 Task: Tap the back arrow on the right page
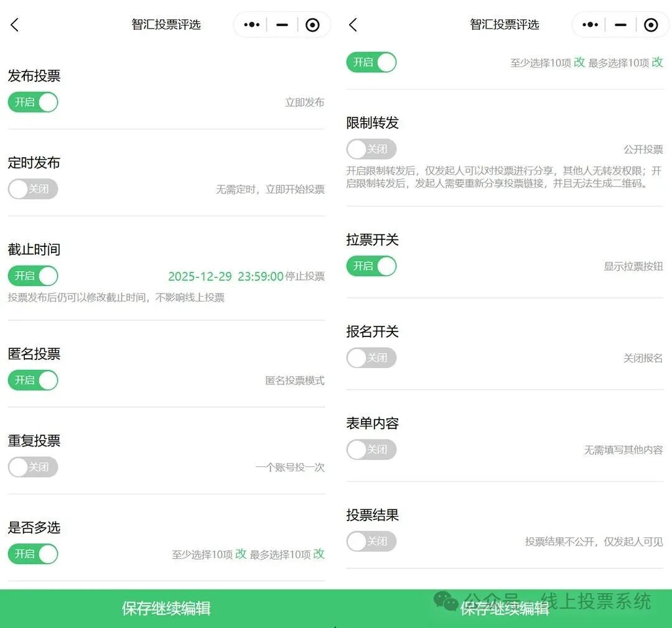(x=352, y=25)
